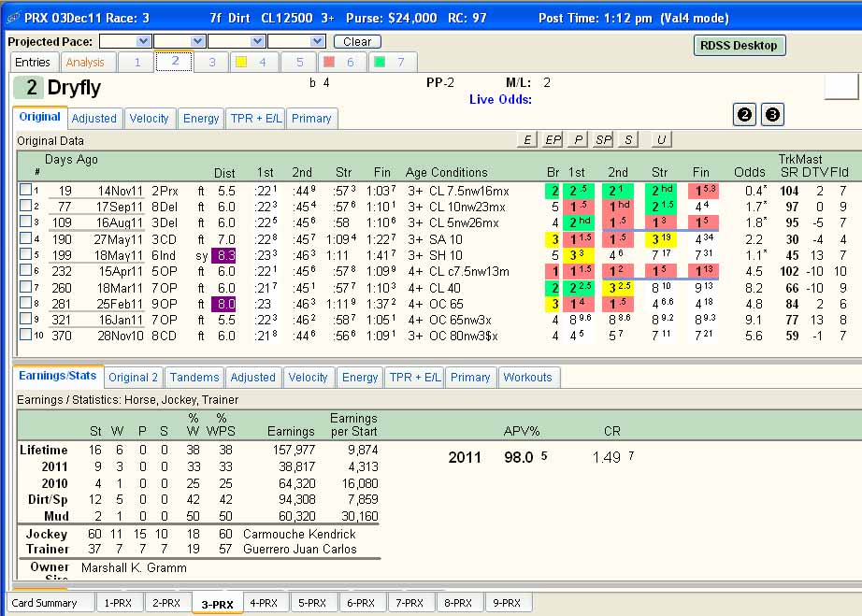Click the app icon in title bar
This screenshot has width=862, height=616.
click(13, 18)
